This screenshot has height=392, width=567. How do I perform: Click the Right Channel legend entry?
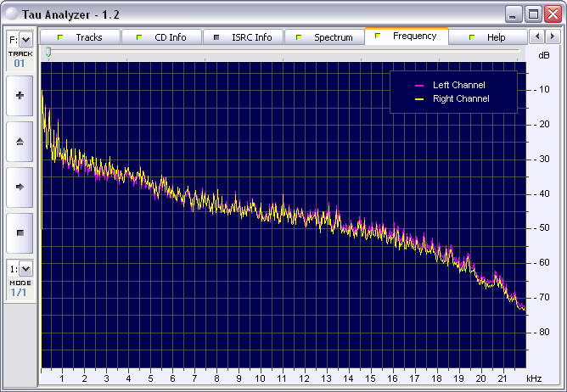coord(461,99)
